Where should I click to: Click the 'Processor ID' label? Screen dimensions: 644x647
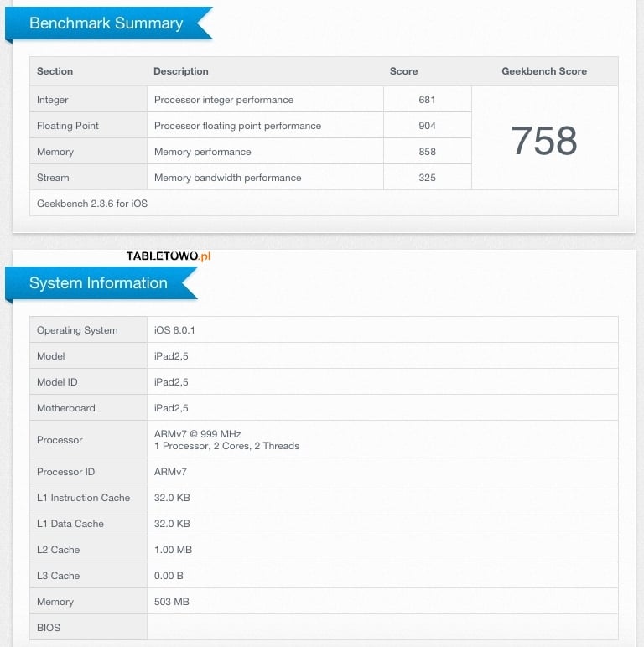[x=65, y=472]
